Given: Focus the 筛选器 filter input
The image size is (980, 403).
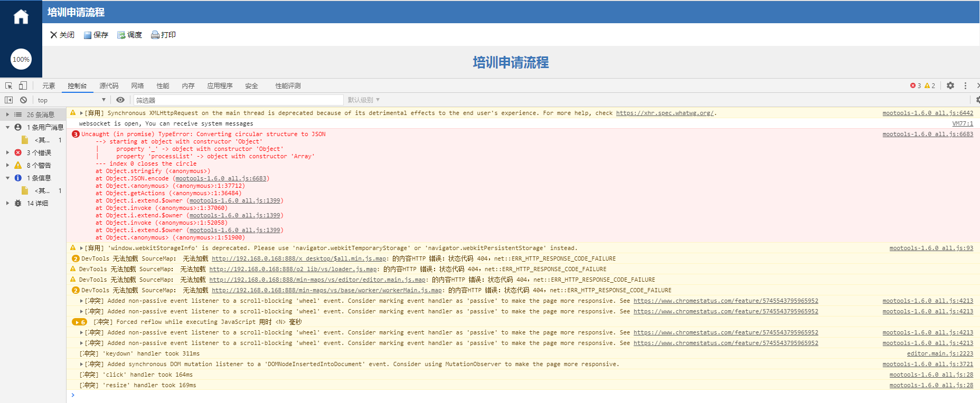Looking at the screenshot, I should click(239, 100).
